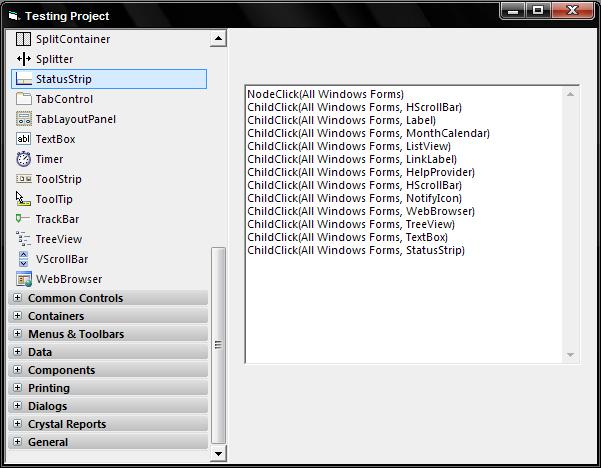Select the TextBox abl icon
The width and height of the screenshot is (601, 468).
pyautogui.click(x=23, y=139)
